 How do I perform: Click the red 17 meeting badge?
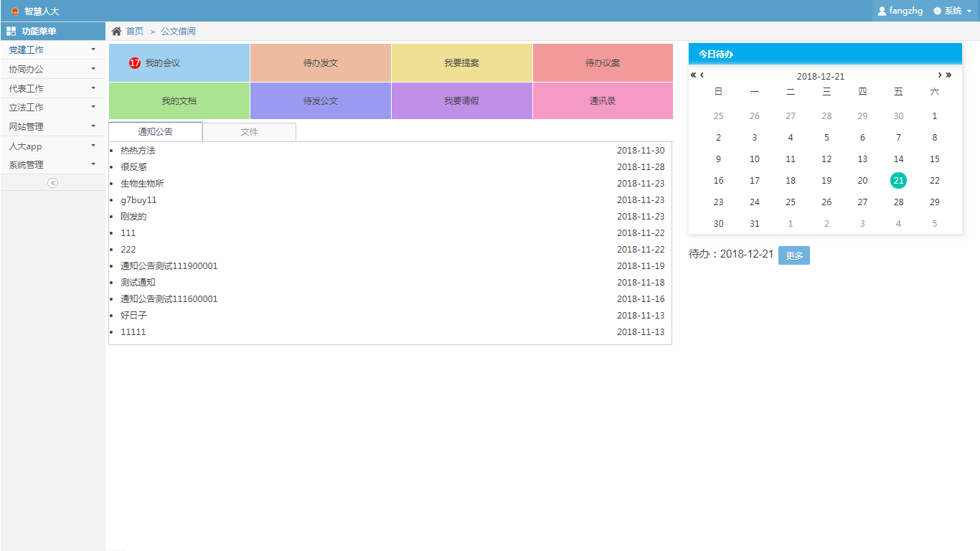[135, 63]
